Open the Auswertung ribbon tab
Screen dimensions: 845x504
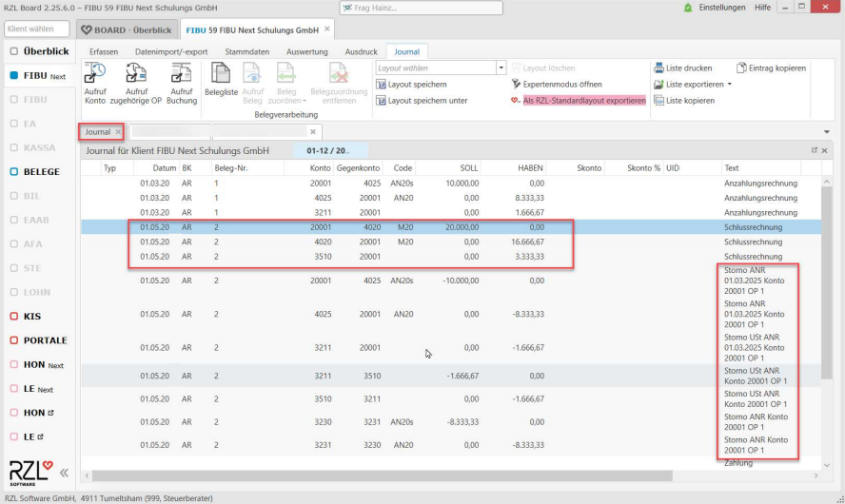tap(305, 51)
